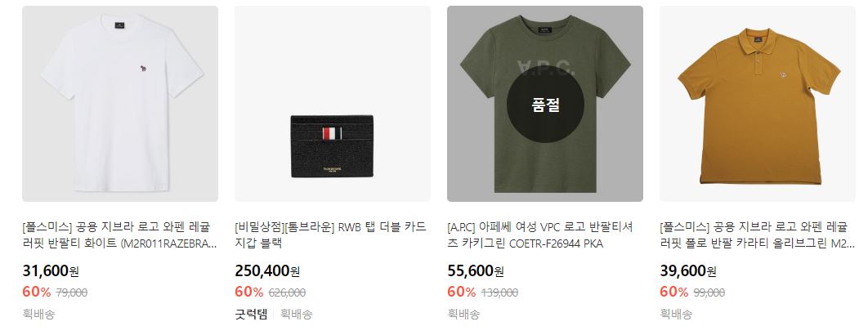This screenshot has height=335, width=868.
Task: Open the 톰브라운 RWB 탭 더블 카드 지갑 title
Action: 330,234
